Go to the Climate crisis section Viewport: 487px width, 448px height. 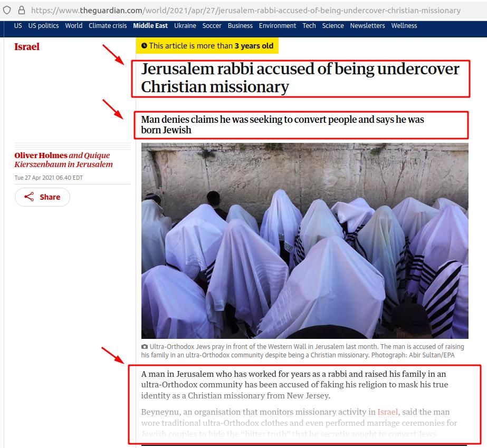[108, 26]
